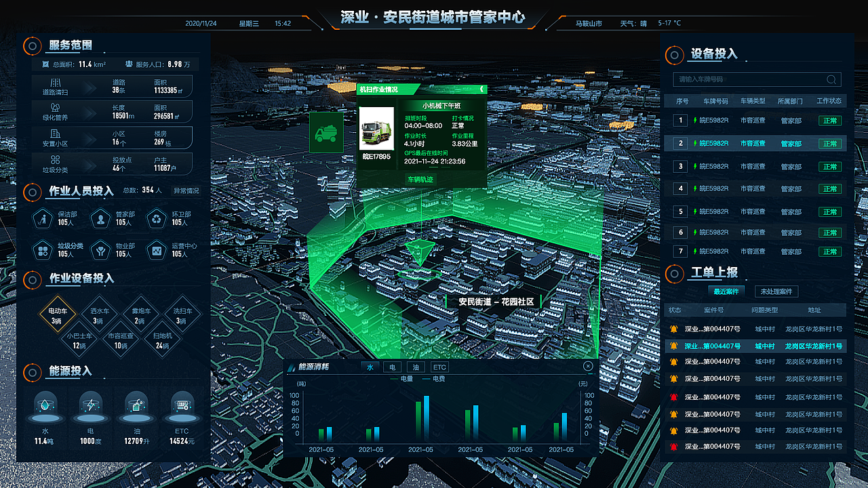
Task: Click the ETC energy icon
Action: pos(182,407)
